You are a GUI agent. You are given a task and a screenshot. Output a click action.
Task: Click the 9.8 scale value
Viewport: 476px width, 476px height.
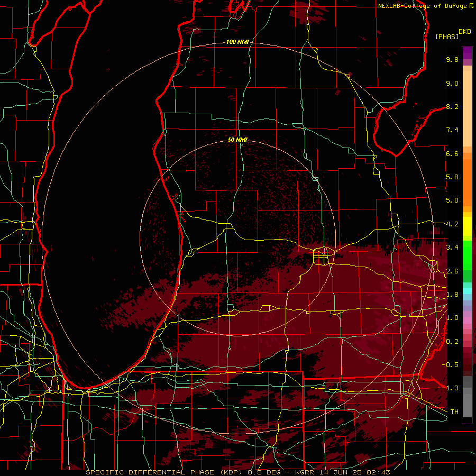coord(452,59)
